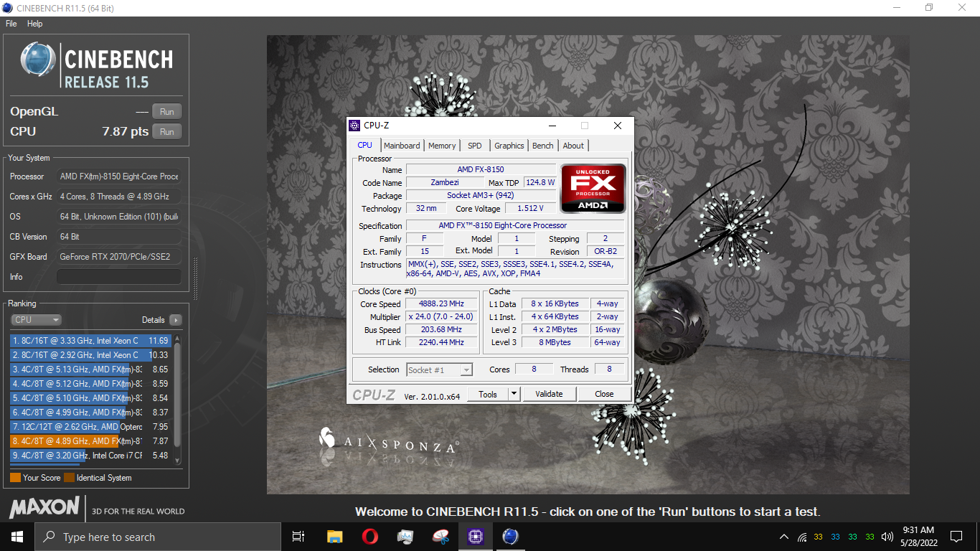Click the network tray icon

click(801, 537)
